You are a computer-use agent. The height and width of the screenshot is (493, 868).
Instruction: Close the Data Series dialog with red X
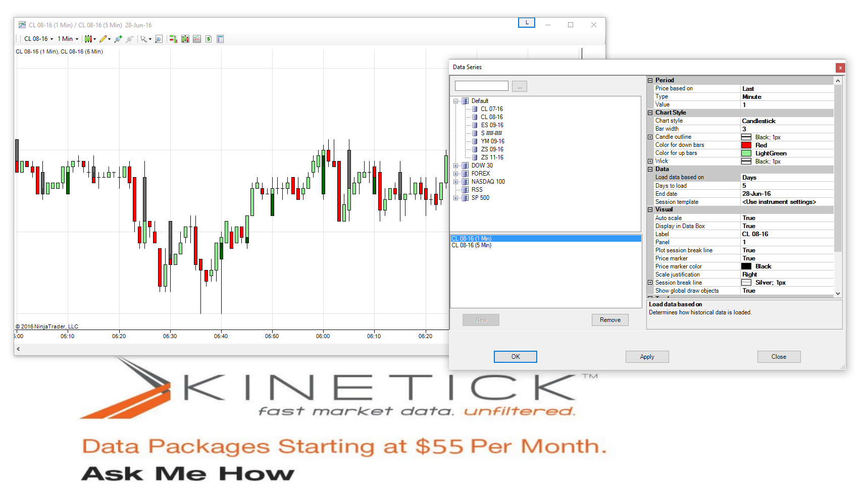tap(840, 68)
